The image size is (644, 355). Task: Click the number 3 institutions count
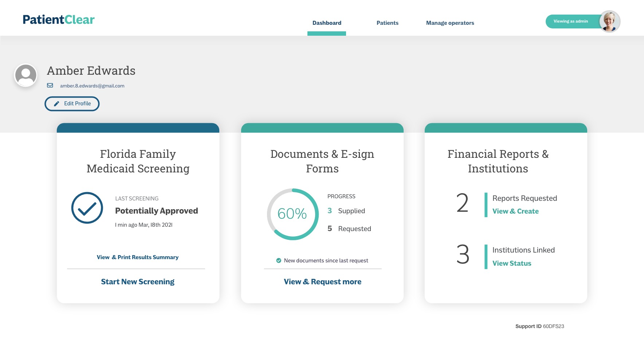(x=463, y=254)
